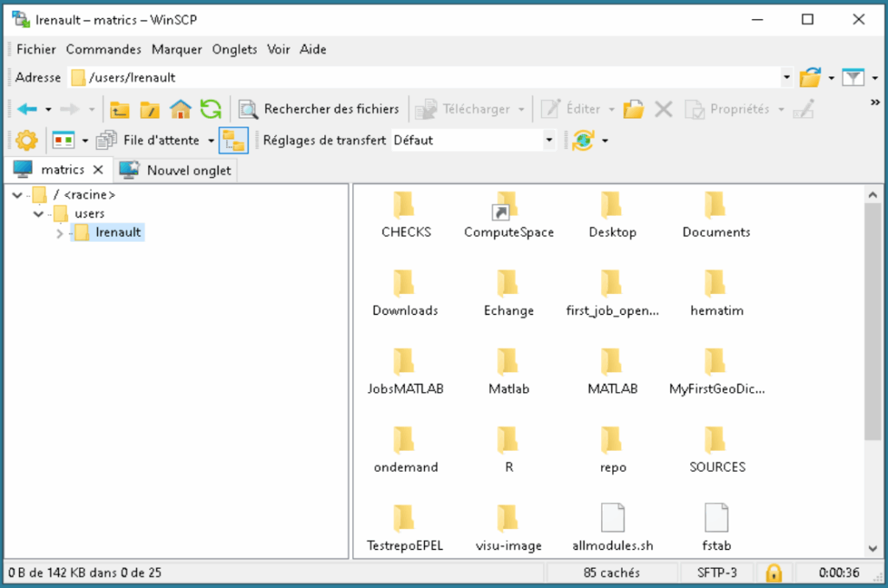
Task: Close the matrics session tab
Action: (98, 170)
